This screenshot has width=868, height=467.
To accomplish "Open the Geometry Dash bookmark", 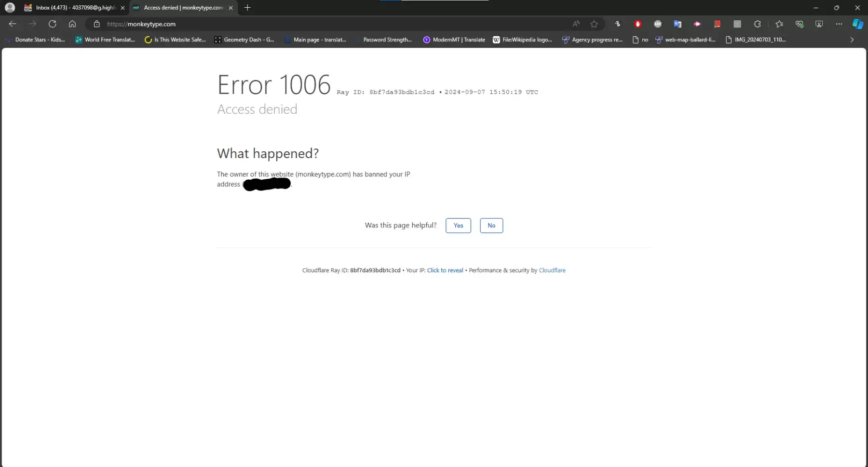I will pyautogui.click(x=244, y=40).
